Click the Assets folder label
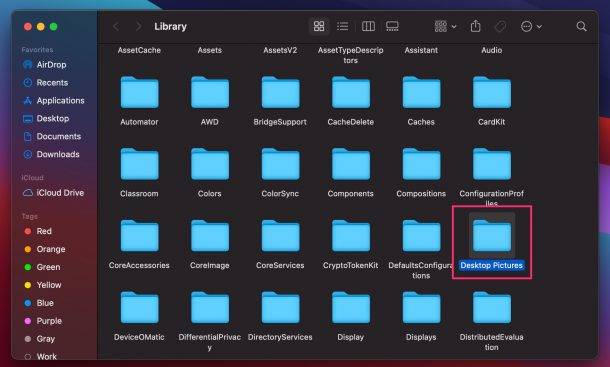610x367 pixels. click(210, 50)
